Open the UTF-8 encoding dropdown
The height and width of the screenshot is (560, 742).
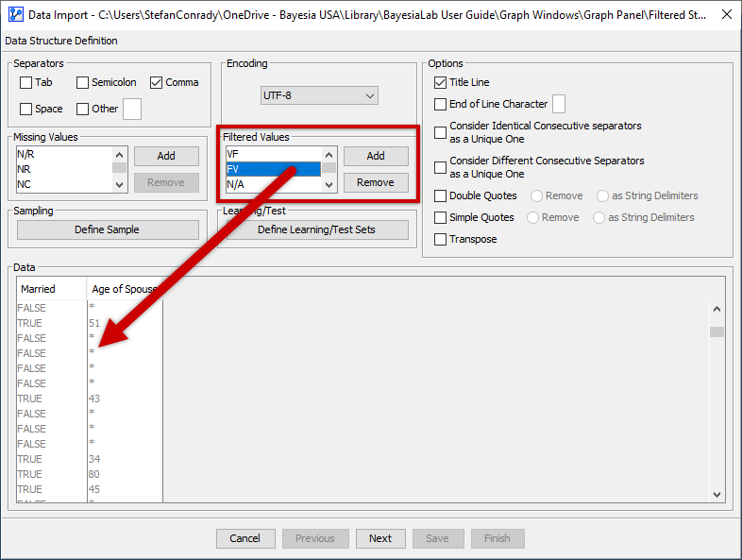click(x=319, y=95)
